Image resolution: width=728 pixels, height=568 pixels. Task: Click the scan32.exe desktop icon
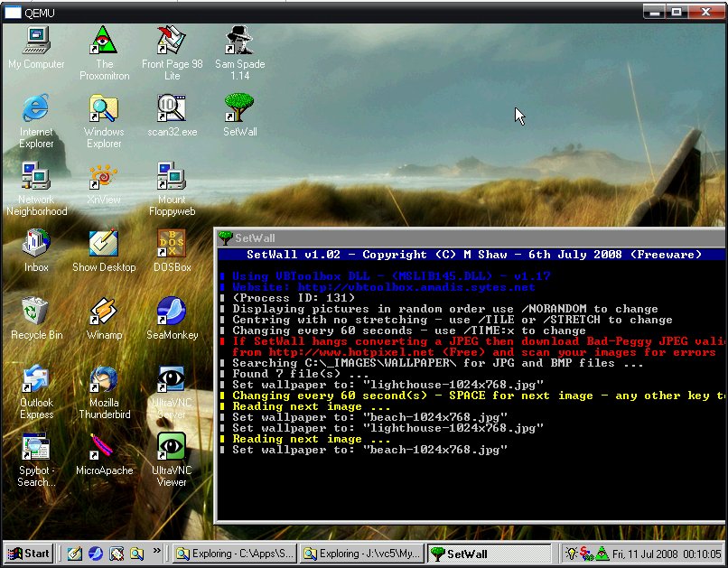(x=172, y=115)
